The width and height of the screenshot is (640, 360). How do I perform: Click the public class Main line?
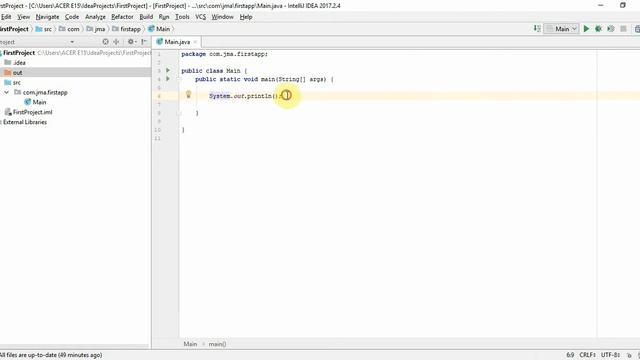(x=214, y=71)
